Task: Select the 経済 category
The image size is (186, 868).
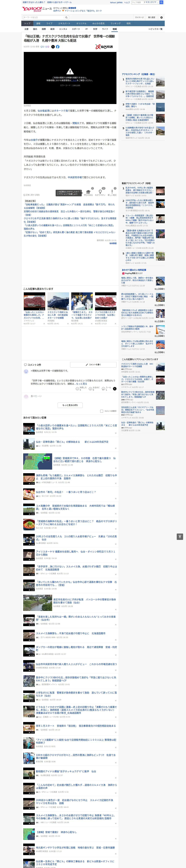Action: [52, 29]
